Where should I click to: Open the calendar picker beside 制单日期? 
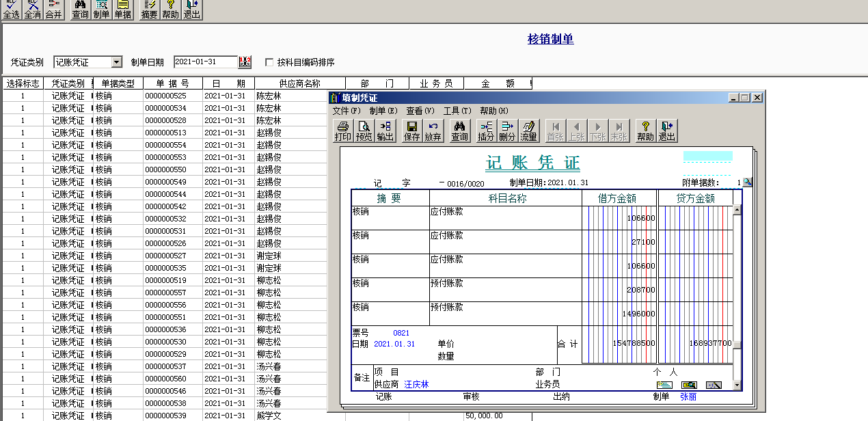[x=245, y=62]
